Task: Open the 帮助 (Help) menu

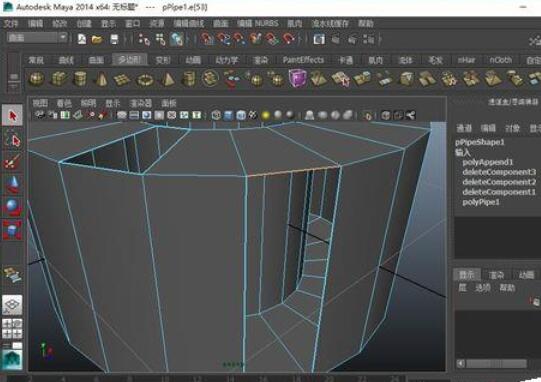Action: [x=366, y=23]
